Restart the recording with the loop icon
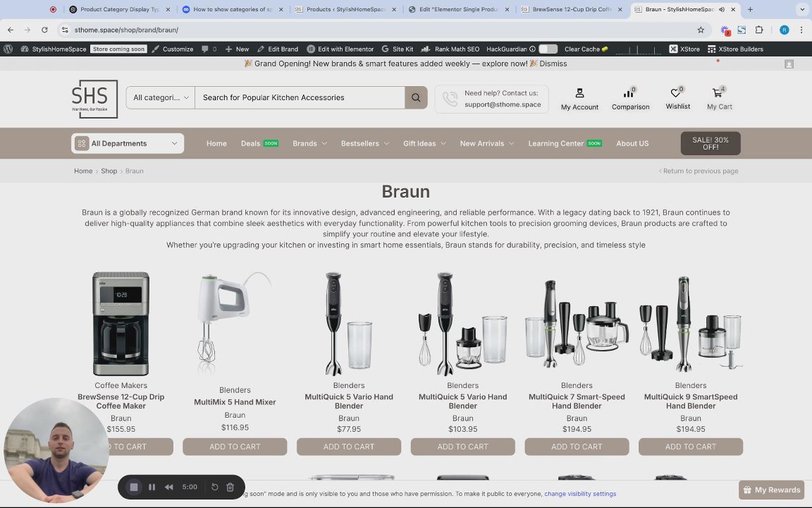 (x=214, y=488)
